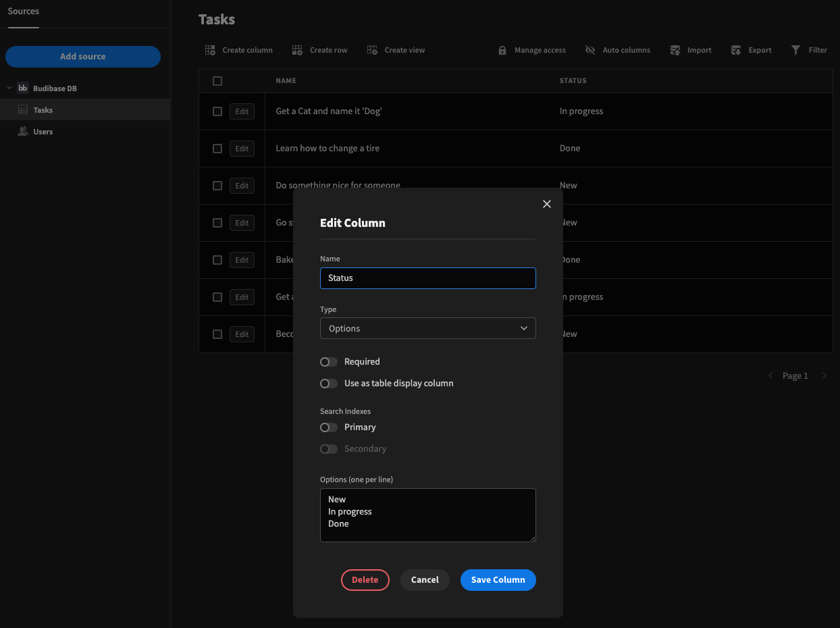Click the Auto columns eye icon
Screen dimensions: 840x628
[x=590, y=50]
